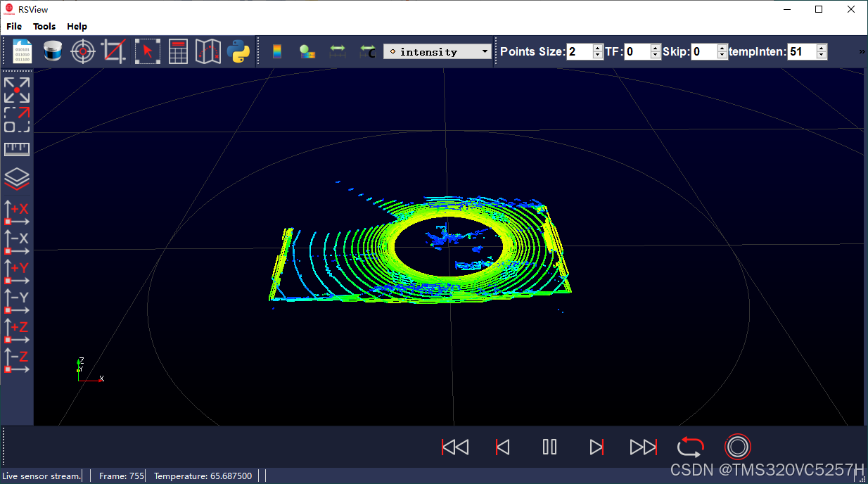The image size is (868, 484).
Task: Open the File menu
Action: click(x=14, y=26)
